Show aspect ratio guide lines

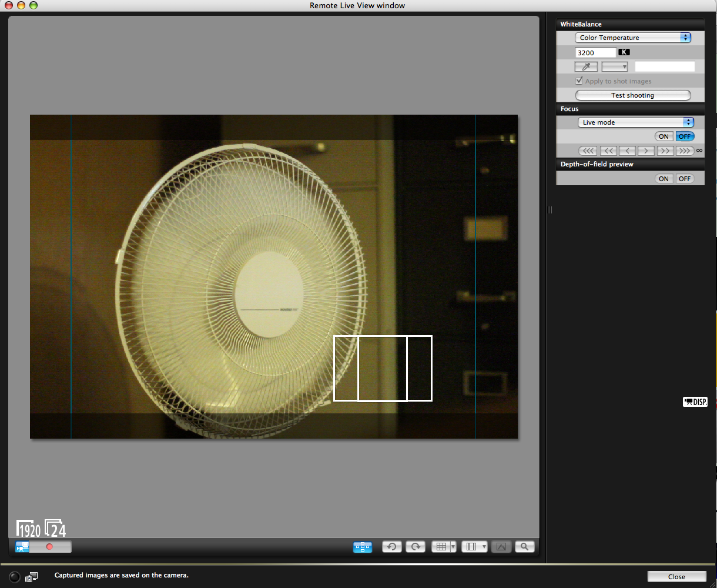coord(471,547)
